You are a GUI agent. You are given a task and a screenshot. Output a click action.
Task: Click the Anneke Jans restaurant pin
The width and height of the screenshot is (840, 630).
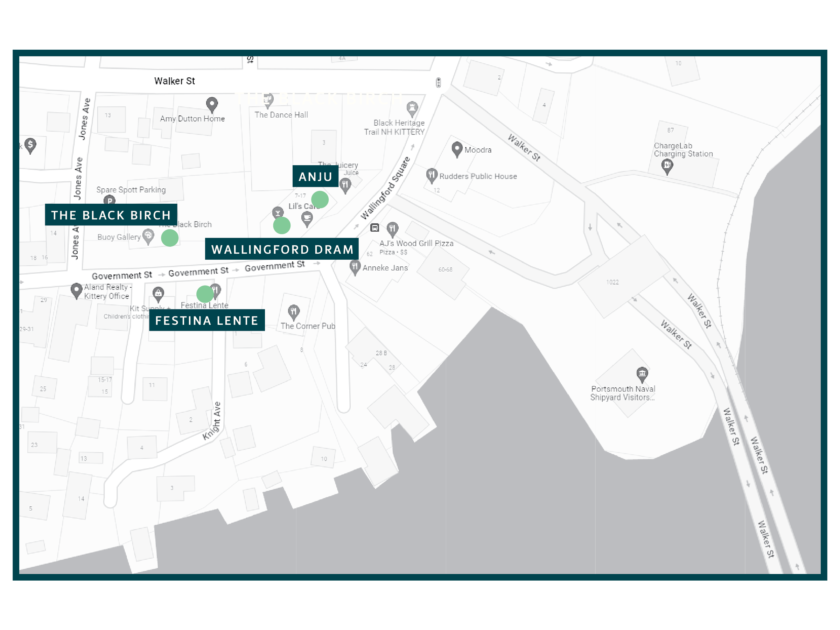[354, 266]
